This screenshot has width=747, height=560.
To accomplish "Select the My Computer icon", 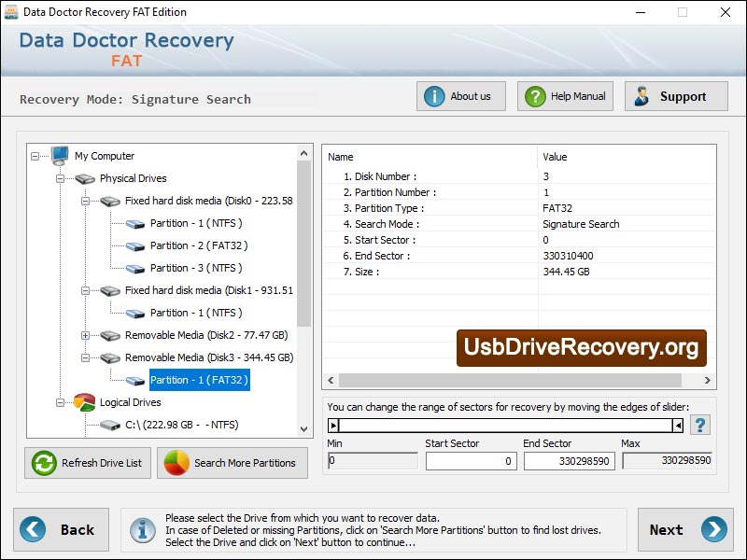I will coord(58,156).
